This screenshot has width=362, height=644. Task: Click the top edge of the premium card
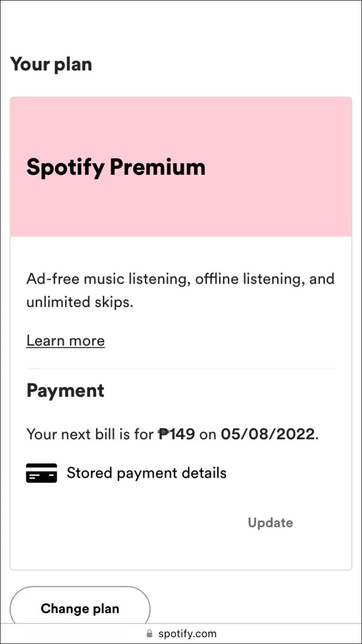(181, 97)
